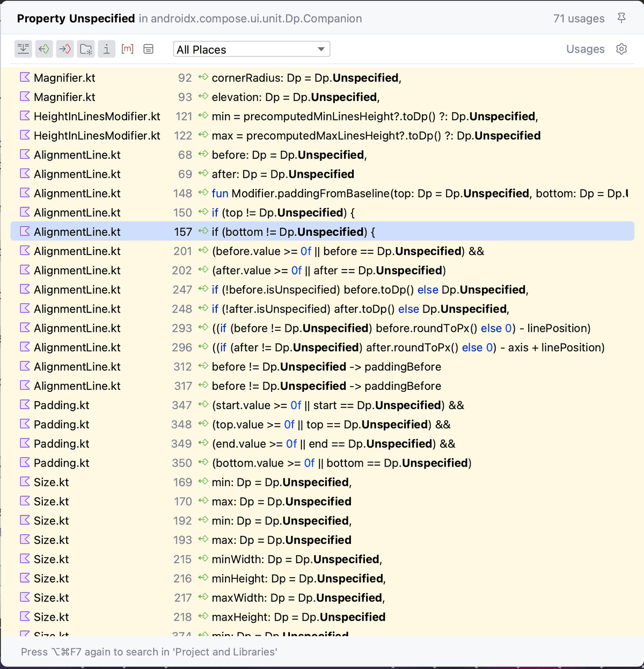Click 'Property Unspecified' popup title
The image size is (644, 669).
pyautogui.click(x=76, y=18)
